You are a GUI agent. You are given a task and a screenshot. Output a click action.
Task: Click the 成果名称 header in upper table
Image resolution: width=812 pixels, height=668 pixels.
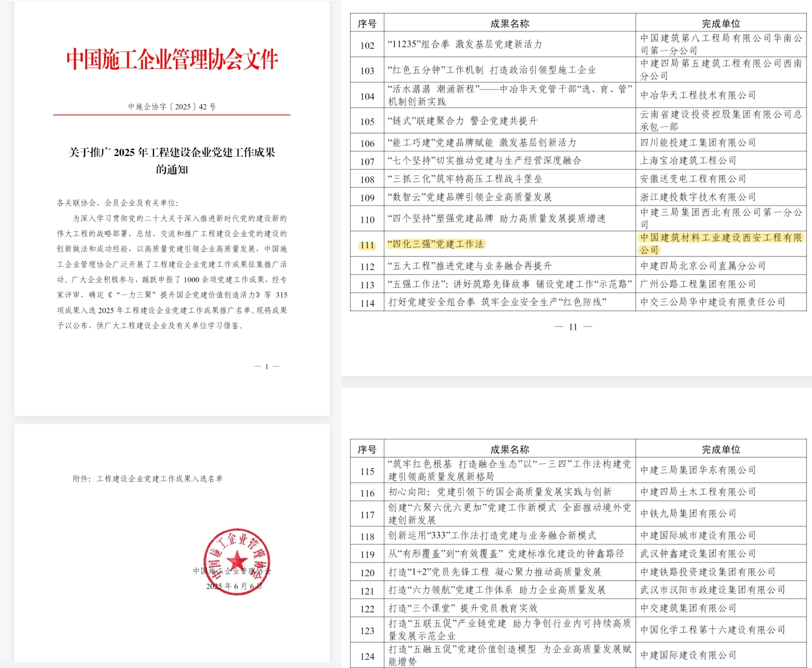coord(509,23)
